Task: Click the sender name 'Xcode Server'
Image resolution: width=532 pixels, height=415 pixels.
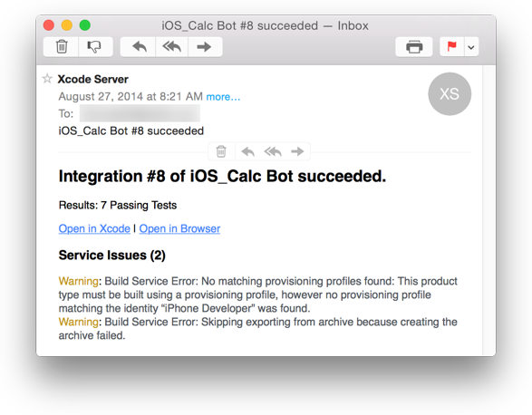Action: point(93,79)
